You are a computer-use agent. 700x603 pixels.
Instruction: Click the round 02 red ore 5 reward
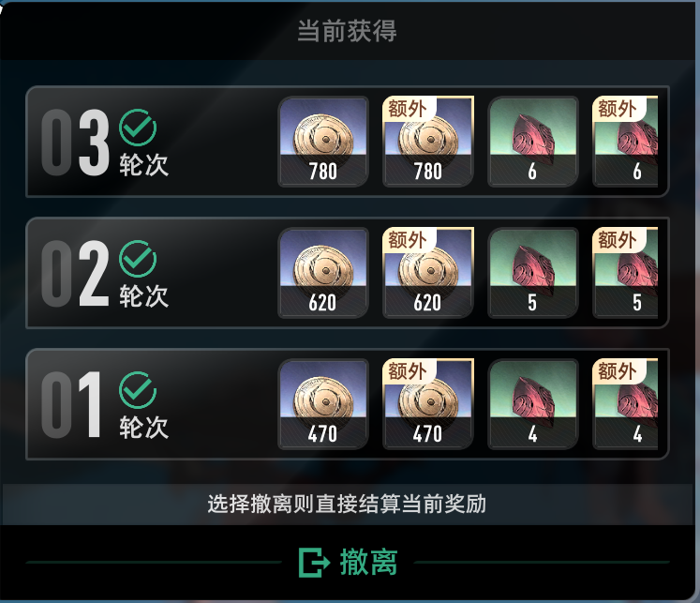coord(533,273)
